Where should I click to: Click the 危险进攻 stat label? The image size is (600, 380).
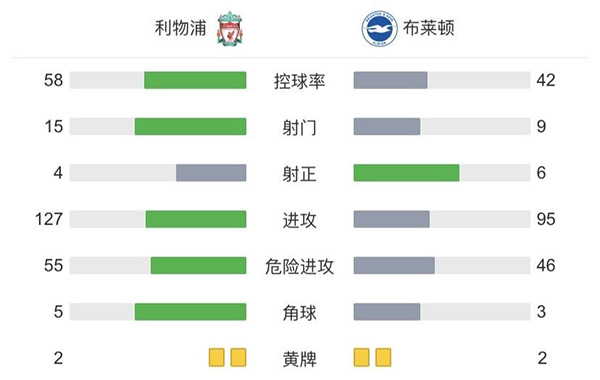pos(300,267)
